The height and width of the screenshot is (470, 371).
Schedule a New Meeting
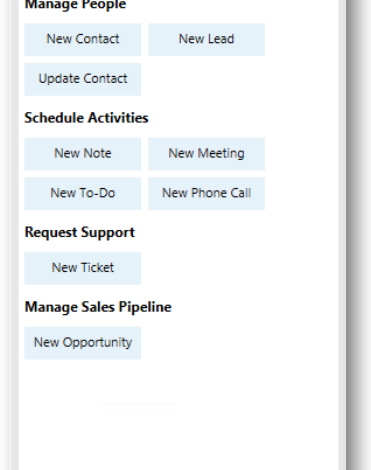[206, 154]
